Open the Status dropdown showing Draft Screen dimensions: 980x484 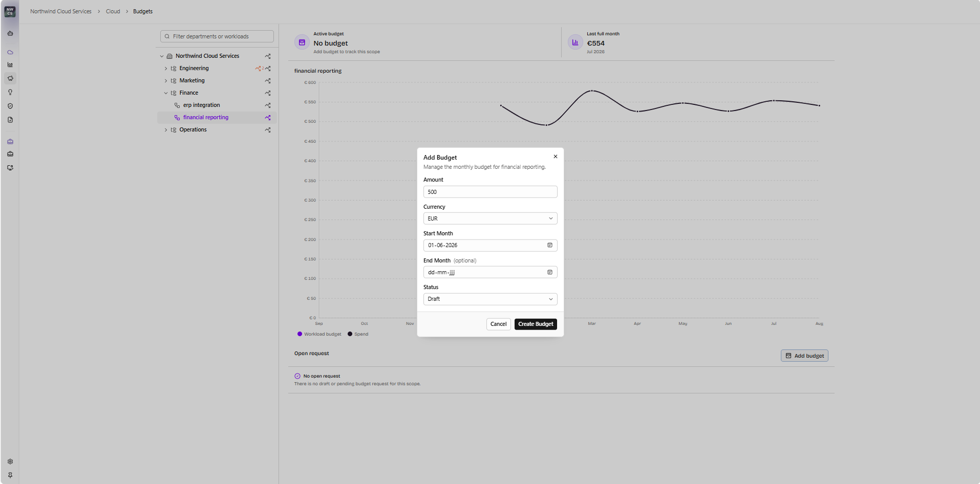pyautogui.click(x=490, y=299)
